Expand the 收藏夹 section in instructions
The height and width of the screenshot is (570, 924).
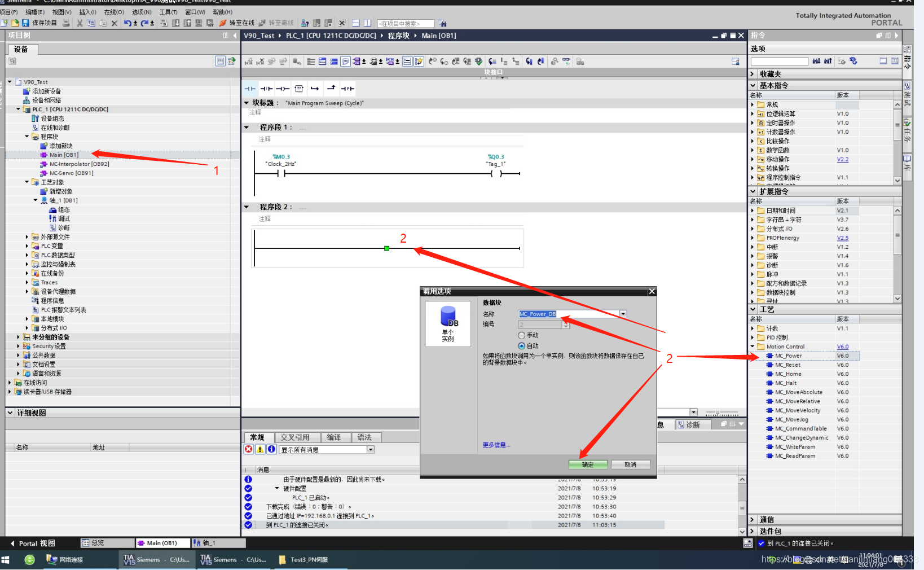pyautogui.click(x=753, y=74)
